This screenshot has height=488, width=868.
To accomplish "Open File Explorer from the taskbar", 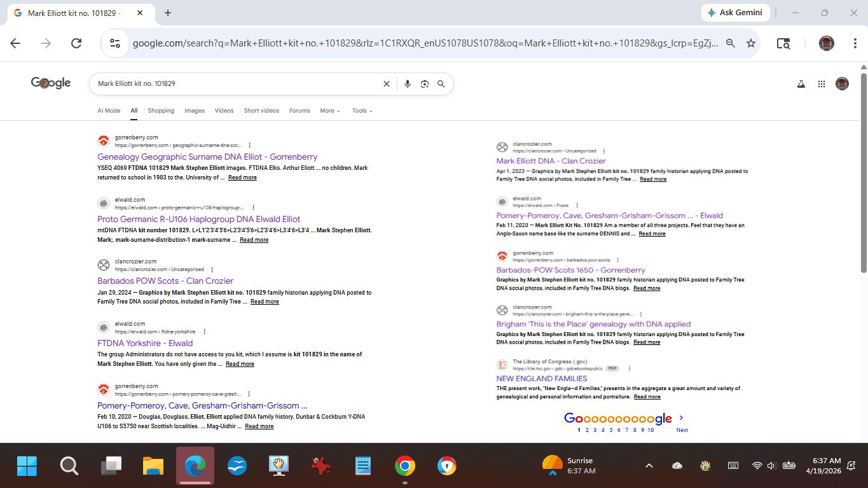I will (153, 466).
